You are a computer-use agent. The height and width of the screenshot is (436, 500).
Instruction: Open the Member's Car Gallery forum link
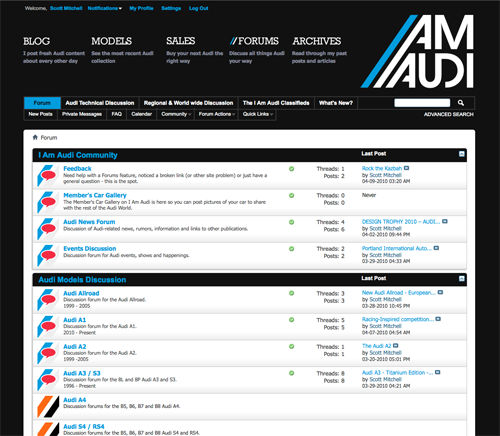(x=95, y=195)
